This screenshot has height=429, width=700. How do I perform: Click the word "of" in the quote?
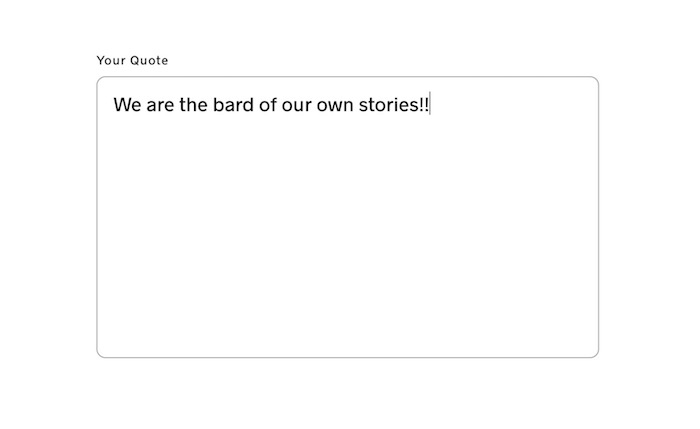click(267, 105)
